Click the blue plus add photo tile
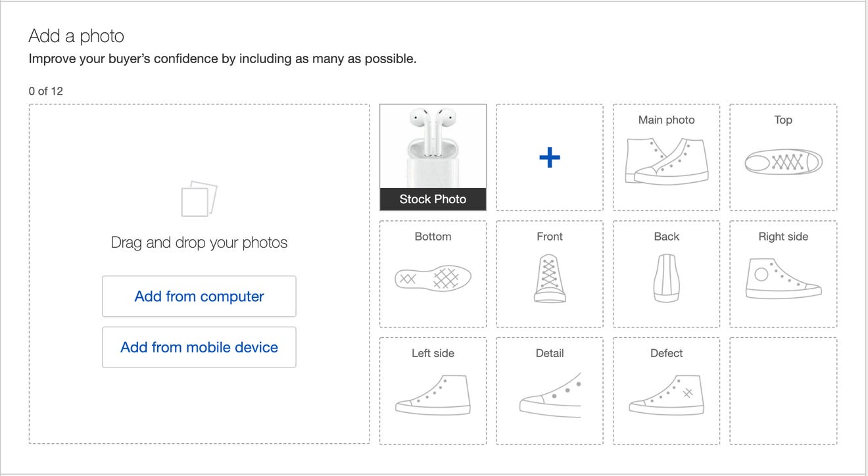 [x=549, y=157]
